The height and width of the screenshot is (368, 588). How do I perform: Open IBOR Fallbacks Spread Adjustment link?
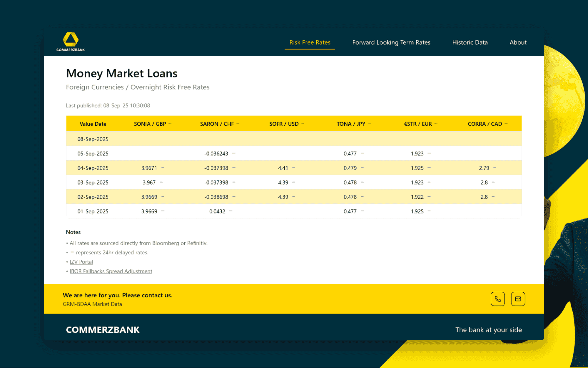[111, 271]
